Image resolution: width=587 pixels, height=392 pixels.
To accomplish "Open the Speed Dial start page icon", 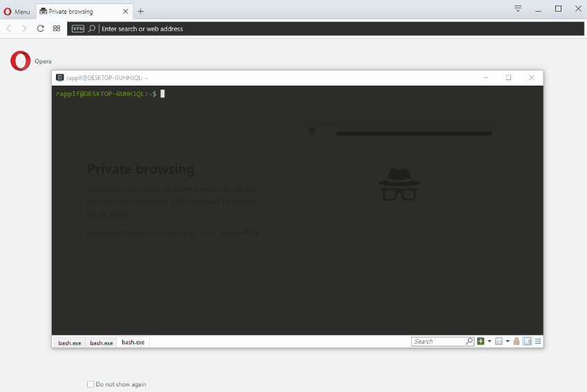I will (x=57, y=28).
